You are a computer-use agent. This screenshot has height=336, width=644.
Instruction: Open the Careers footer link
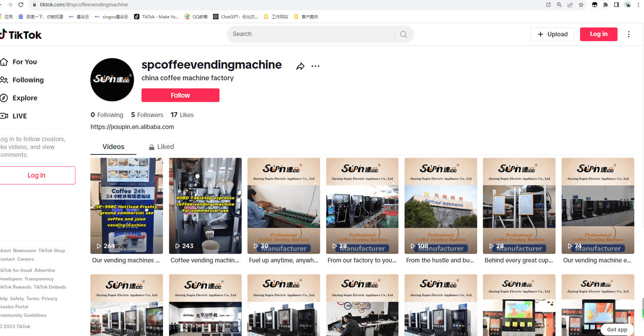(25, 259)
